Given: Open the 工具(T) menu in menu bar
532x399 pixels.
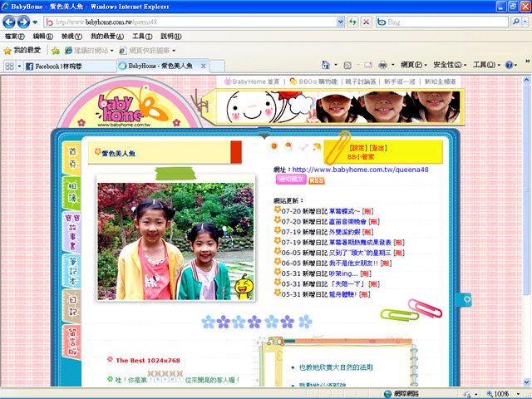Looking at the screenshot, I should (x=142, y=37).
